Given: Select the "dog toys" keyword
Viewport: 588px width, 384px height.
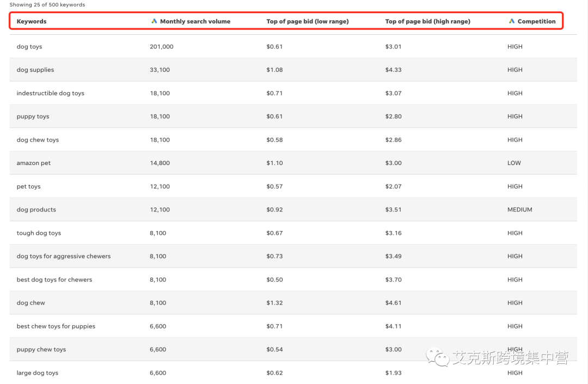Looking at the screenshot, I should pyautogui.click(x=29, y=47).
